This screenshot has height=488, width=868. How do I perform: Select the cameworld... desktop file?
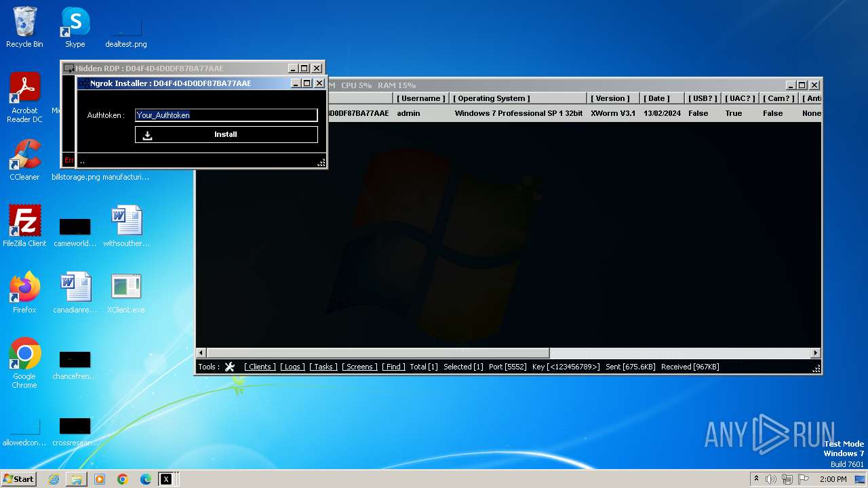coord(75,232)
